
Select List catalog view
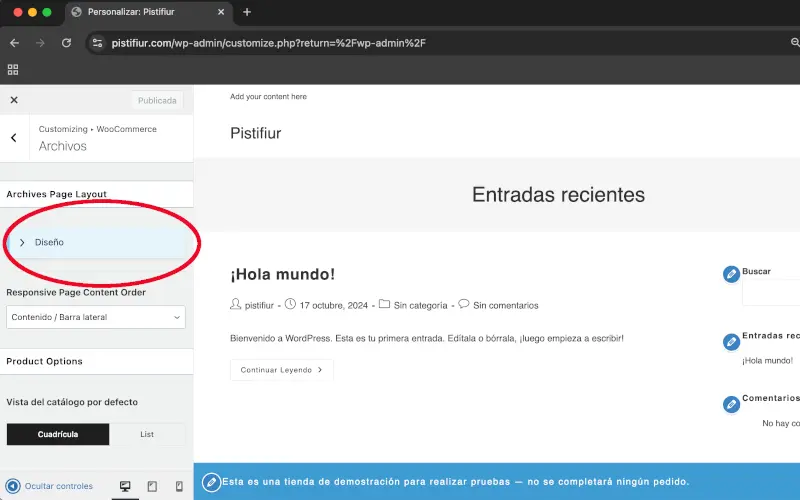click(147, 434)
